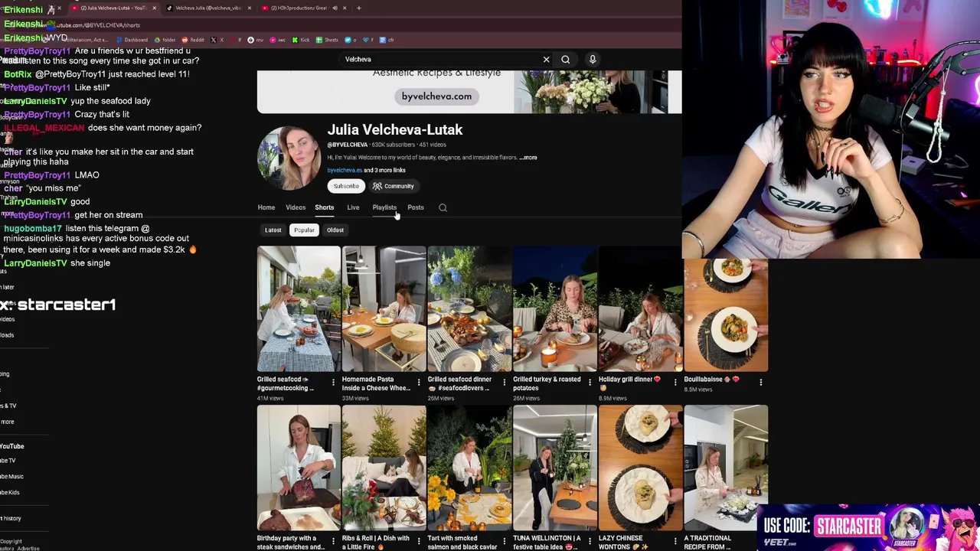Play the Grilled seafood 41M views short

pyautogui.click(x=299, y=308)
